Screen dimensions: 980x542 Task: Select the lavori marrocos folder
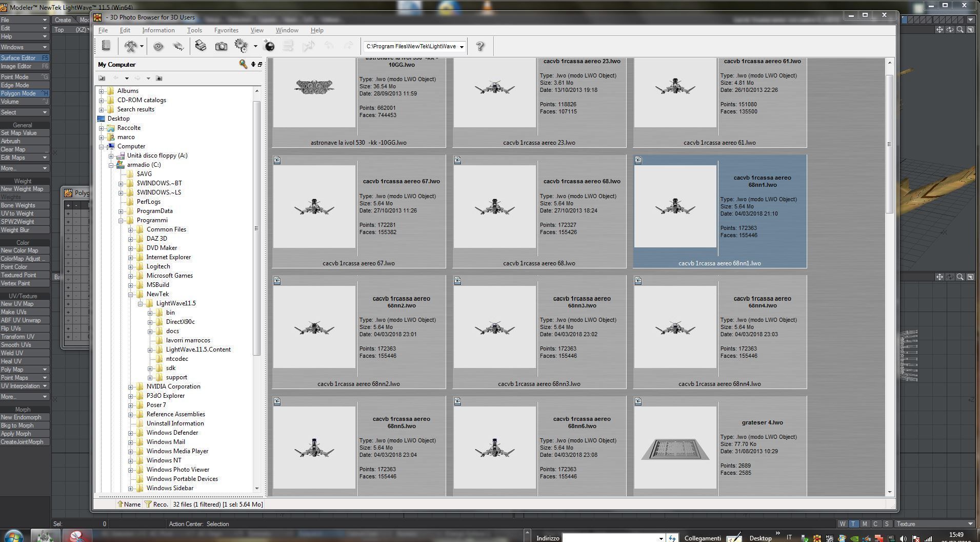point(188,340)
